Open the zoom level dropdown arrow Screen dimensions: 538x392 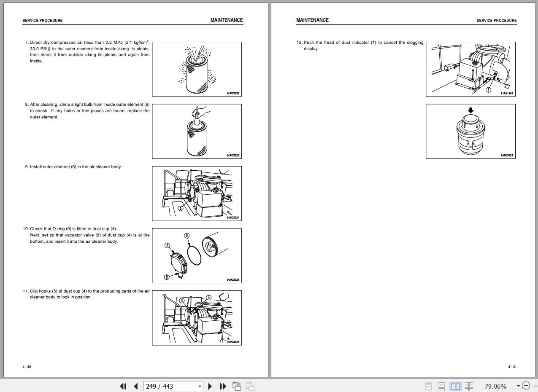point(518,386)
